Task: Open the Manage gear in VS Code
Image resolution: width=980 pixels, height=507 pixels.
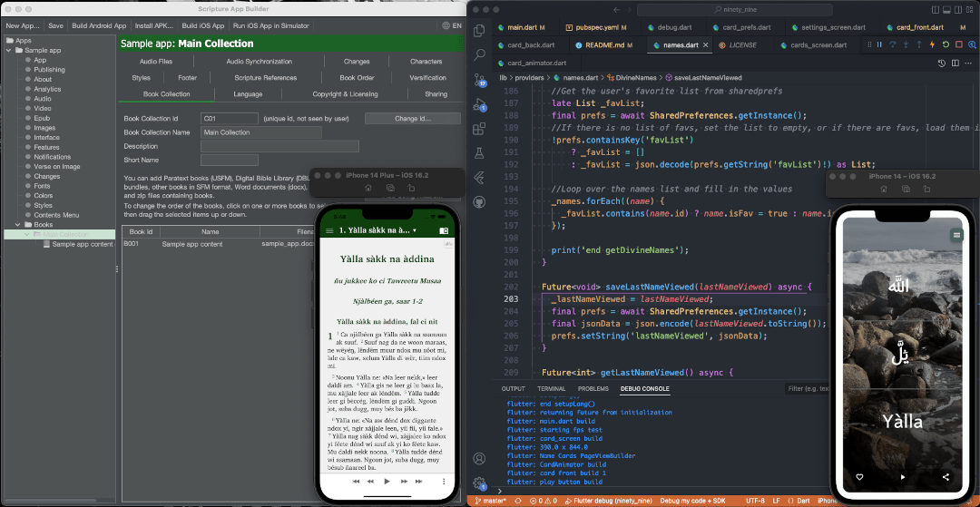Action: [479, 483]
